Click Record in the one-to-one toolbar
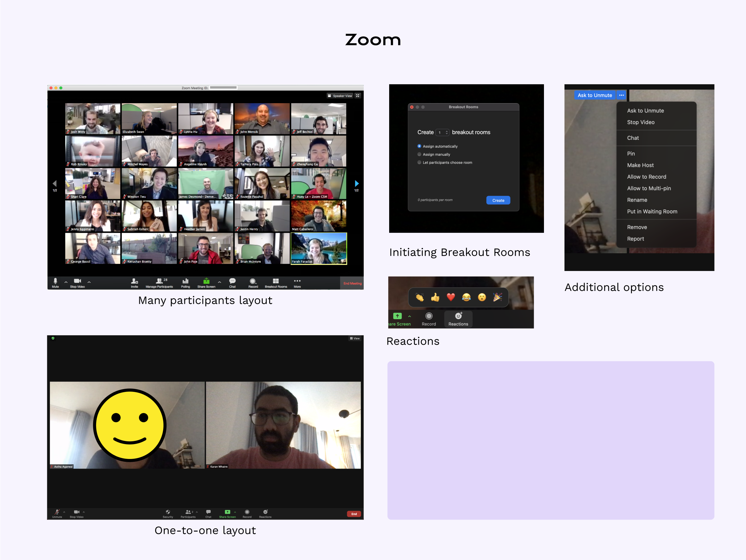Screen dimensions: 746x560 (x=247, y=513)
